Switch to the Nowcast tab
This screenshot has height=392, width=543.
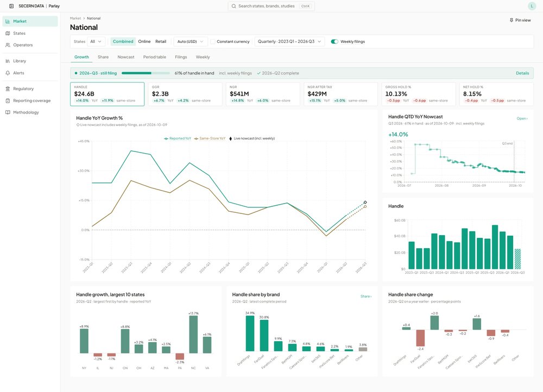click(126, 57)
